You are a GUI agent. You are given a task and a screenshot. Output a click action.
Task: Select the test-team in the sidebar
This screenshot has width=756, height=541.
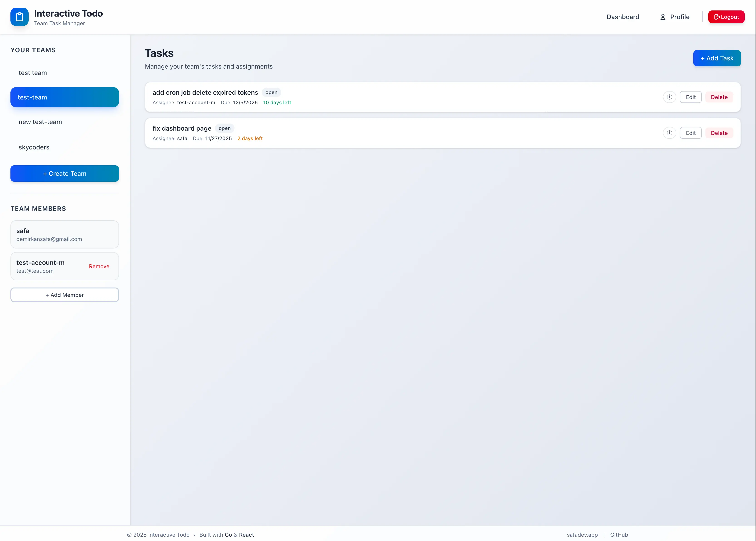(64, 97)
